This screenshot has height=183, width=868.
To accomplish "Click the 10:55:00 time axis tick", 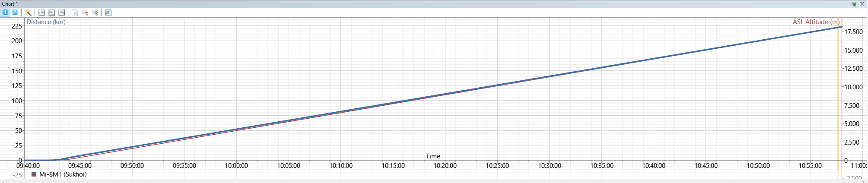I will click(810, 166).
